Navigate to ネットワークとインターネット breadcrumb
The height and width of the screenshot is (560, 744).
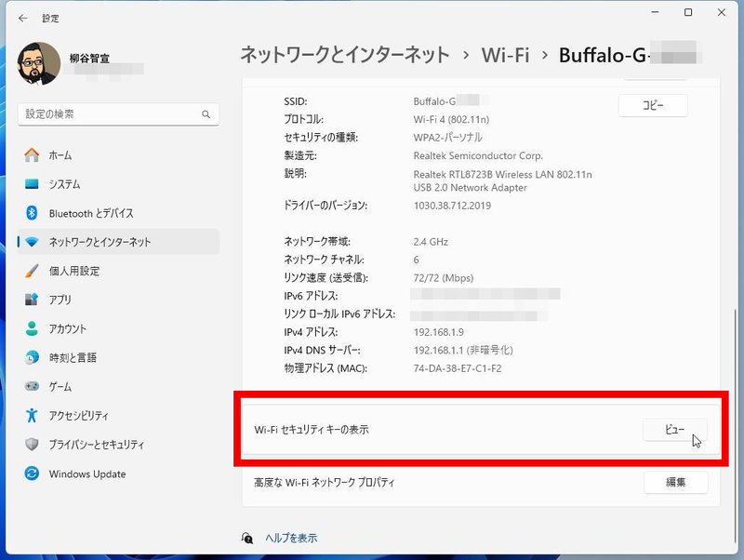tap(345, 55)
